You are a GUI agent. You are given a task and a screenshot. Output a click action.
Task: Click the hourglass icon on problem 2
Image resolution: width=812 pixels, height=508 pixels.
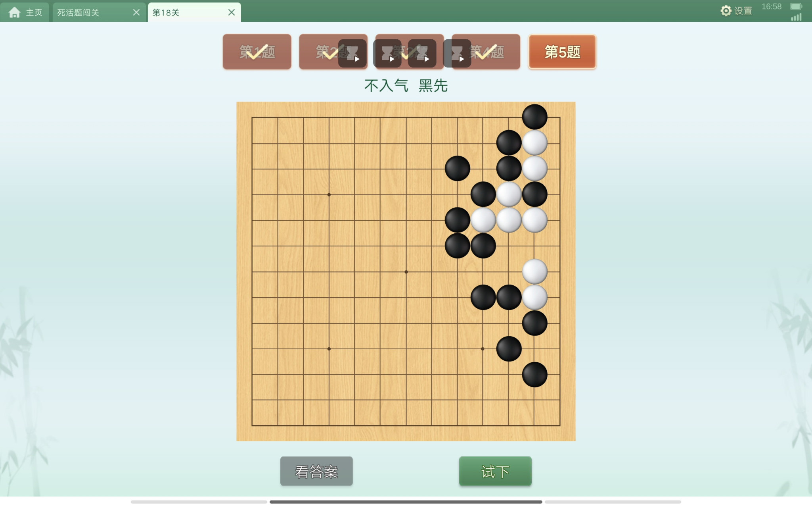tap(352, 53)
